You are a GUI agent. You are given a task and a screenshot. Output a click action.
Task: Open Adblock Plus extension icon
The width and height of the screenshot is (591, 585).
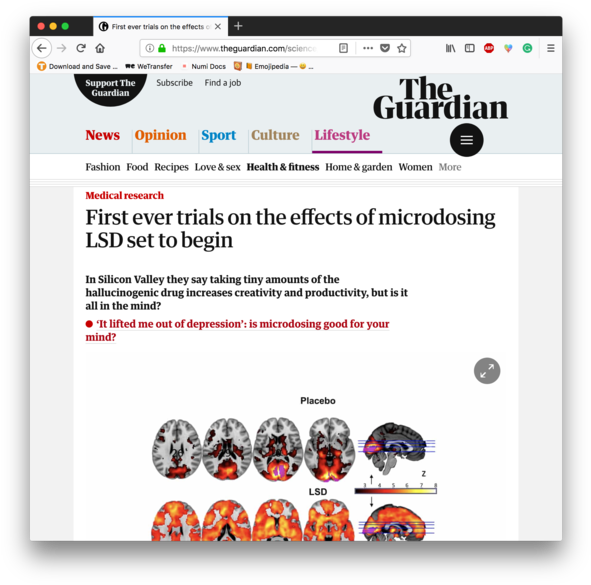[x=489, y=48]
